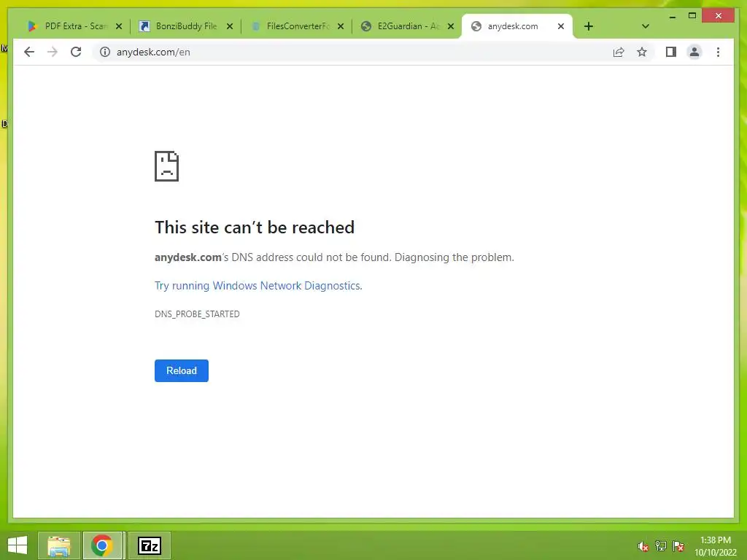Bookmark this tab with the star icon
The height and width of the screenshot is (560, 747).
tap(642, 52)
